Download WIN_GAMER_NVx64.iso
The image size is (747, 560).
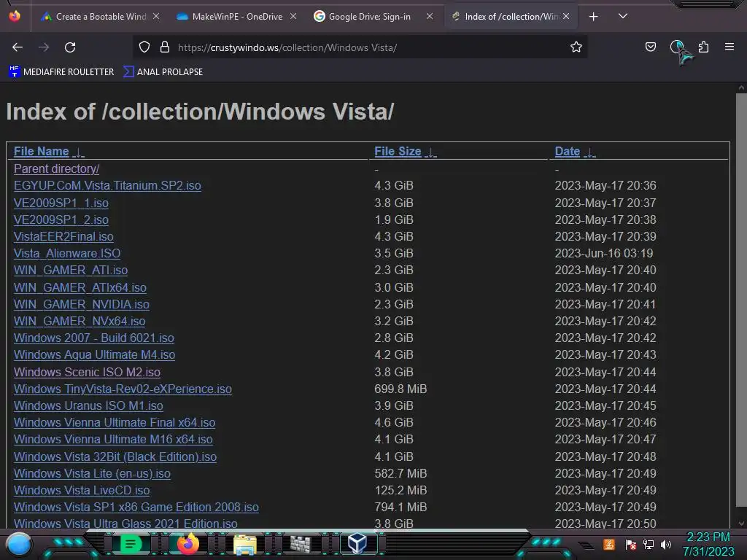tap(80, 321)
